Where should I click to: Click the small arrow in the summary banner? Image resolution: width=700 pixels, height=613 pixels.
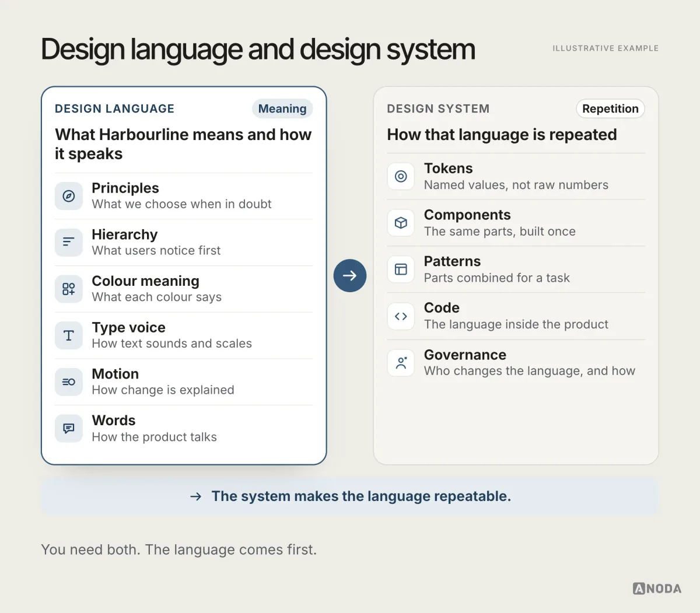coord(196,496)
